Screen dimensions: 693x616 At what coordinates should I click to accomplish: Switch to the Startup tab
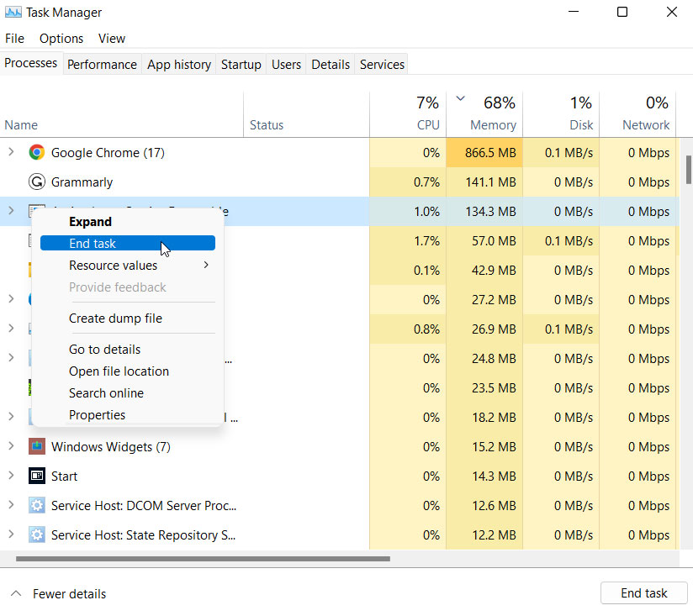pyautogui.click(x=241, y=65)
